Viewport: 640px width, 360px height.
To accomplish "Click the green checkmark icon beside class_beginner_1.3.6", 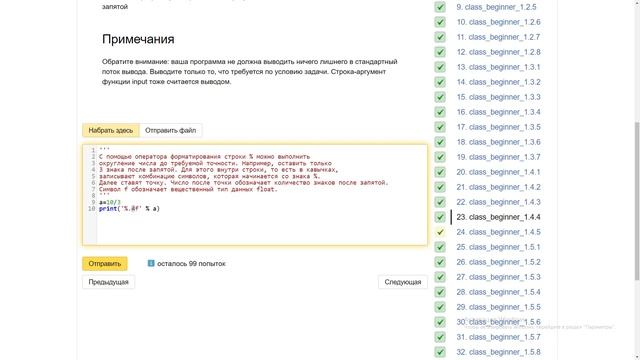I will pyautogui.click(x=440, y=142).
